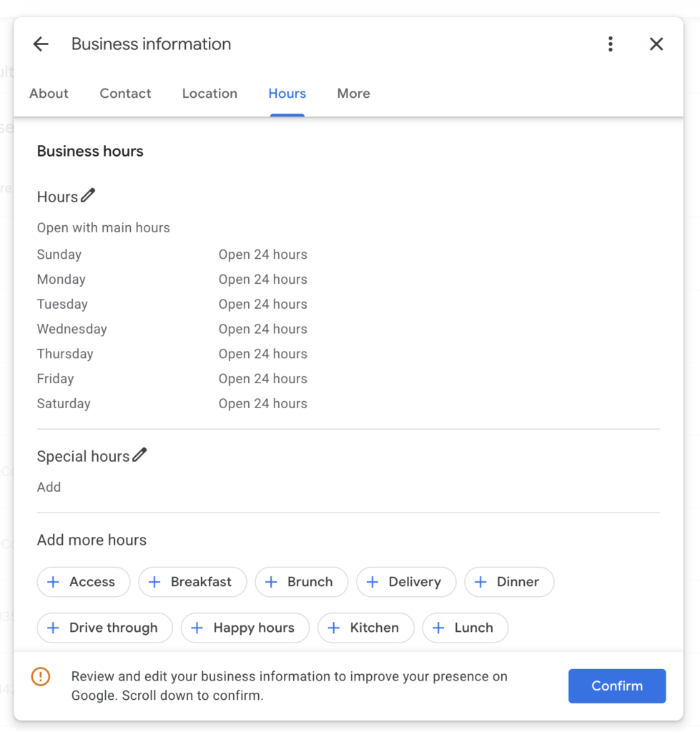The width and height of the screenshot is (700, 732).
Task: Click the Business hours heading
Action: [x=90, y=152]
